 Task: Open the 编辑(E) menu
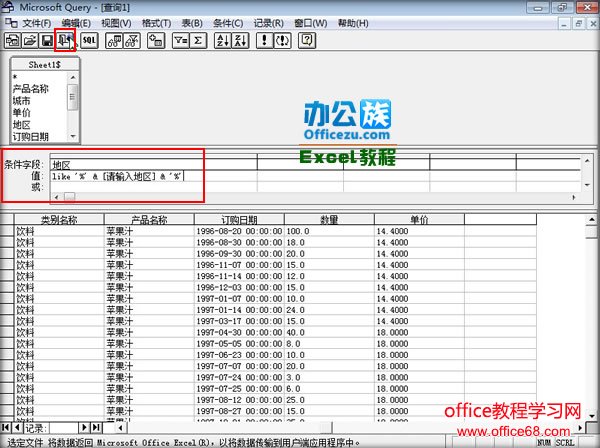[x=76, y=23]
